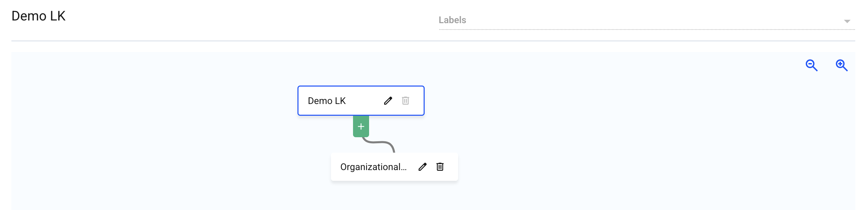
Task: Click the Labels placeholder text
Action: [x=452, y=20]
